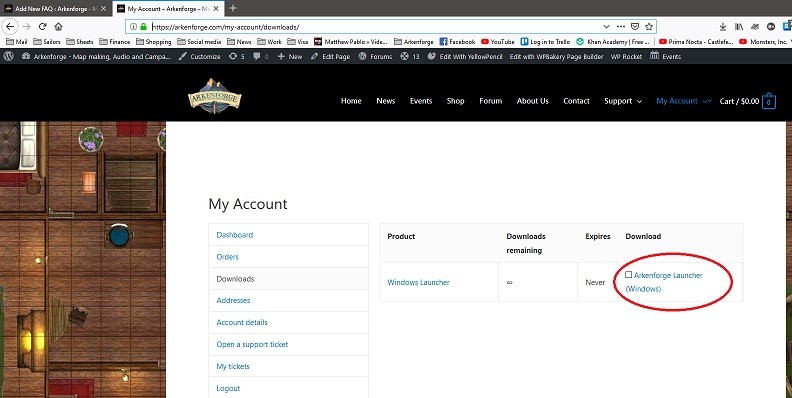Click Open a support ticket link

pyautogui.click(x=252, y=344)
